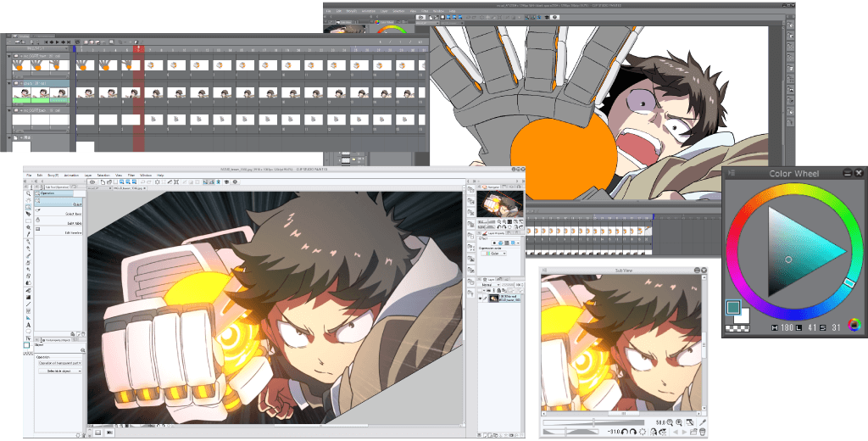This screenshot has width=868, height=441.
Task: Open the 'Selectable object' dropdown
Action: (58, 372)
